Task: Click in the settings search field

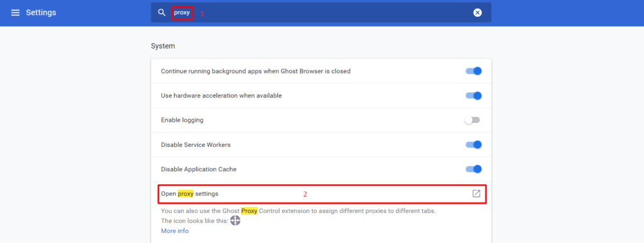Action: point(321,13)
